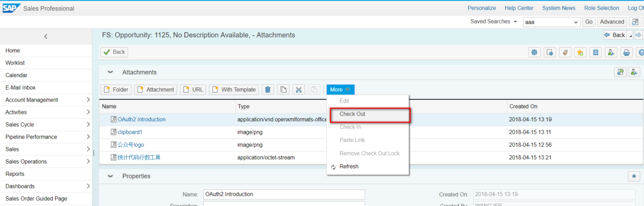Open the Saved Searches dropdown arrow
The image size is (644, 206).
tap(515, 22)
